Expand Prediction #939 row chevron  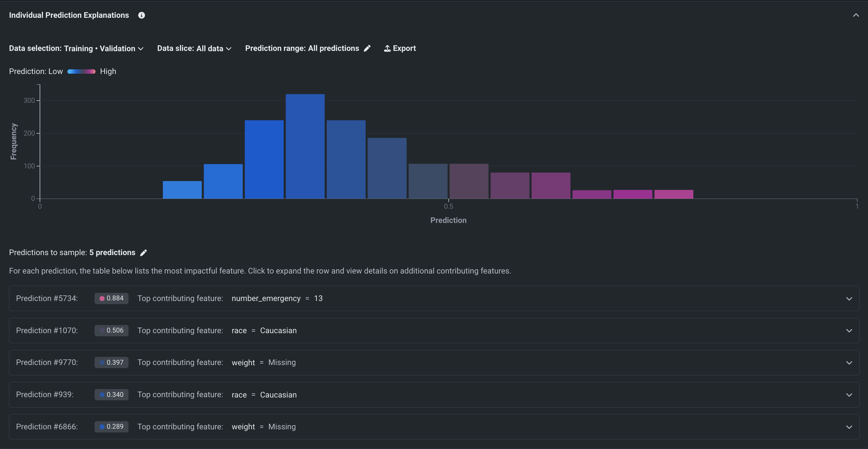pos(849,395)
